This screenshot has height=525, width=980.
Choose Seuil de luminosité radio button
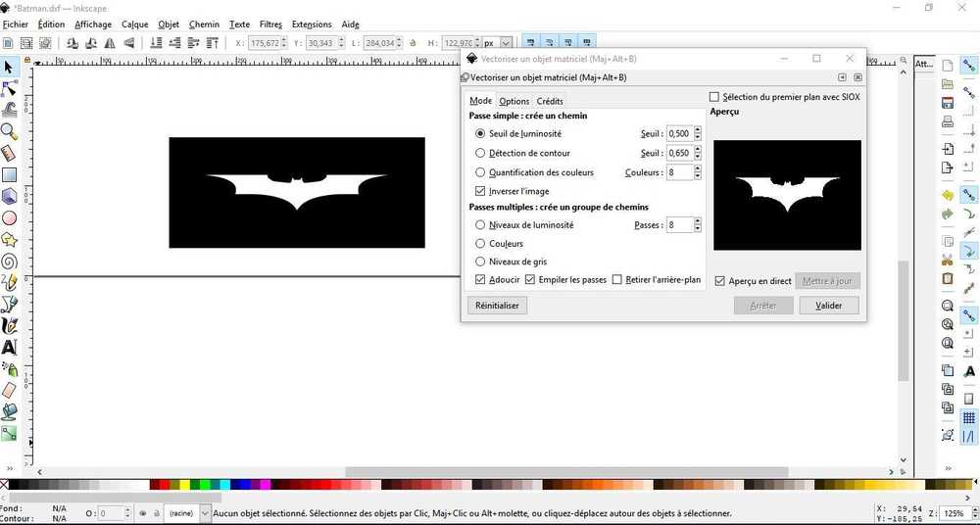point(480,134)
